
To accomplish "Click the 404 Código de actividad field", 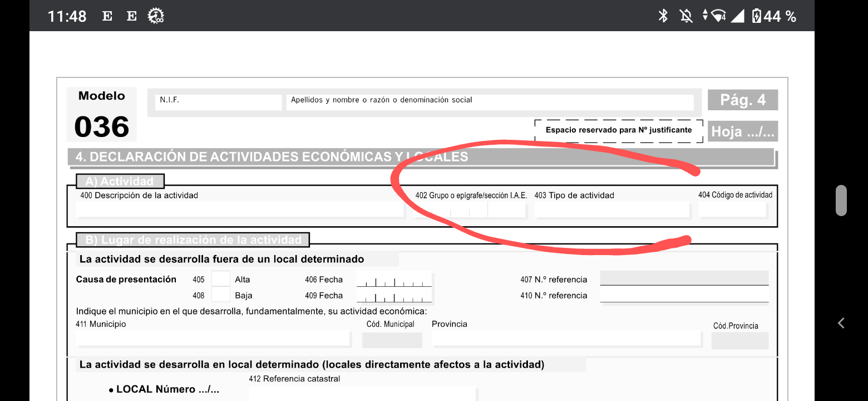I will [732, 209].
